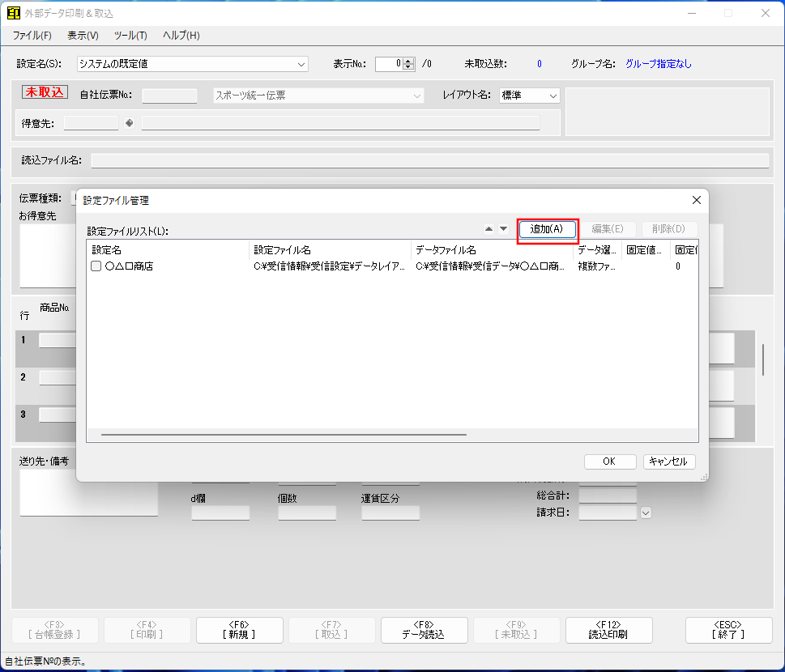785x672 pixels.
Task: Open the ヘルプ(H) menu
Action: pos(181,36)
